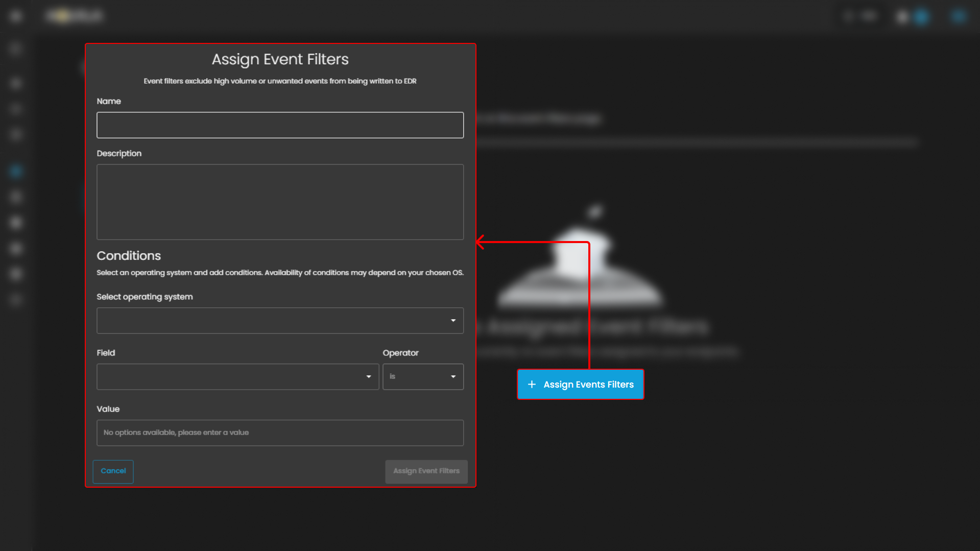Image resolution: width=980 pixels, height=551 pixels.
Task: Expand the Field dropdown
Action: tap(237, 377)
